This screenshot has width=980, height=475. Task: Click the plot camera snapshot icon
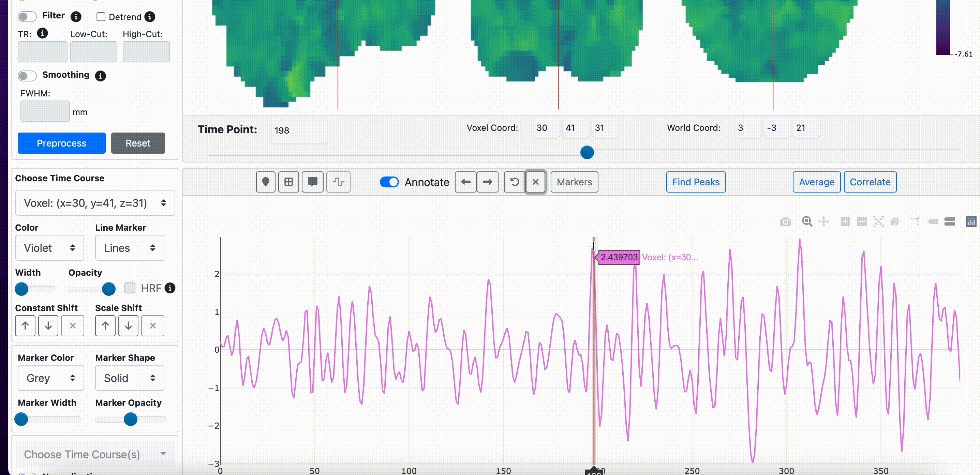coord(785,222)
